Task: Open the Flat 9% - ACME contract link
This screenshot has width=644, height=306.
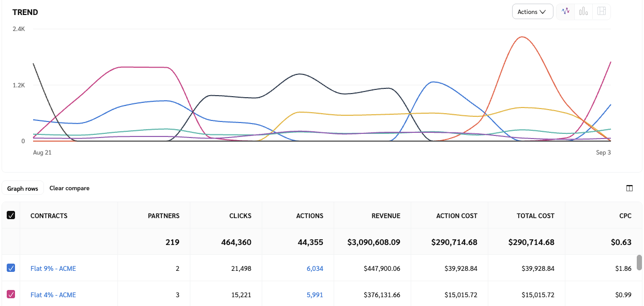Action: click(x=52, y=268)
